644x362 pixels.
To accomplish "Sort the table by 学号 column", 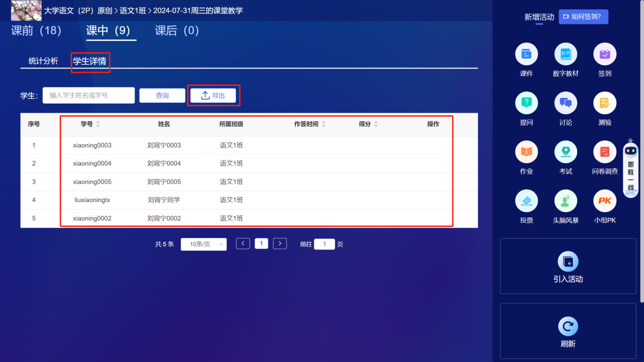I will coord(98,124).
